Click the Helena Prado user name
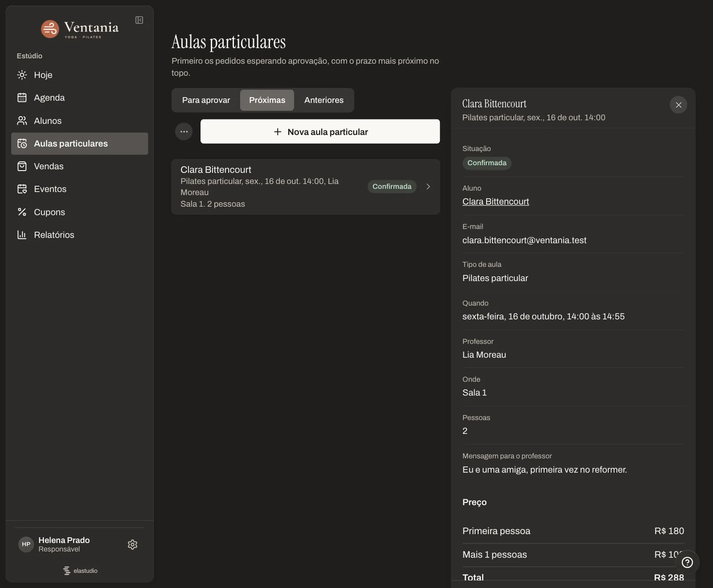713x588 pixels. (64, 540)
